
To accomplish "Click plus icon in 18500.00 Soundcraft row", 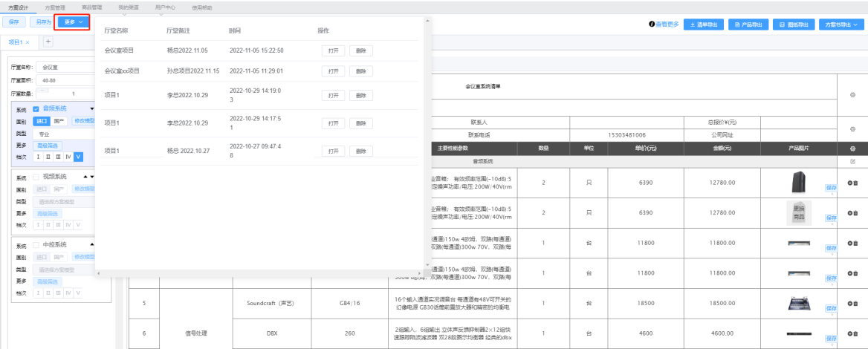I will pyautogui.click(x=849, y=303).
